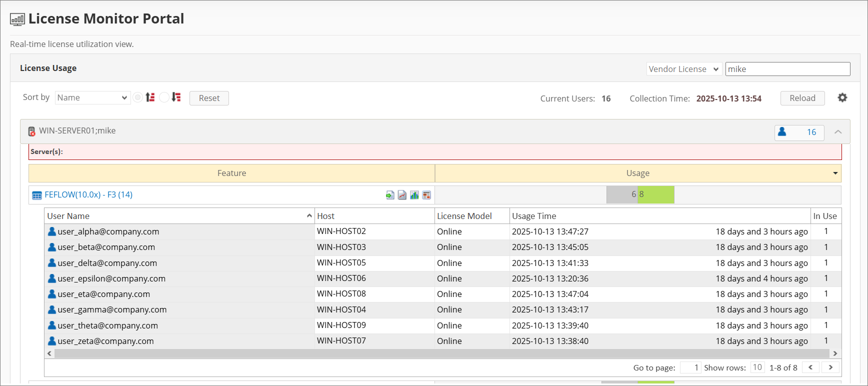The image size is (868, 386).
Task: Click the user_epsilon@company.com cell
Action: point(179,278)
